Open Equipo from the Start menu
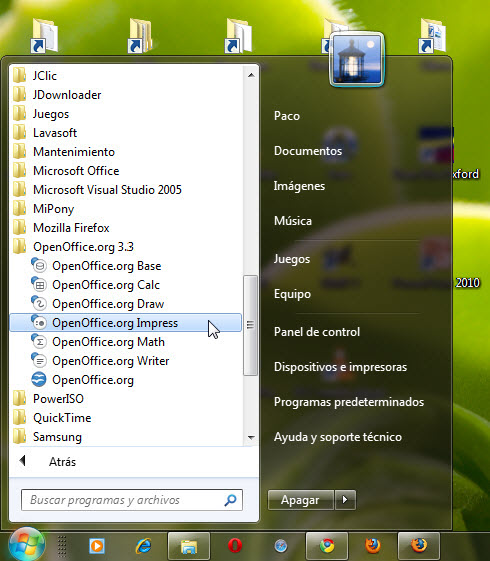The height and width of the screenshot is (561, 490). tap(292, 294)
